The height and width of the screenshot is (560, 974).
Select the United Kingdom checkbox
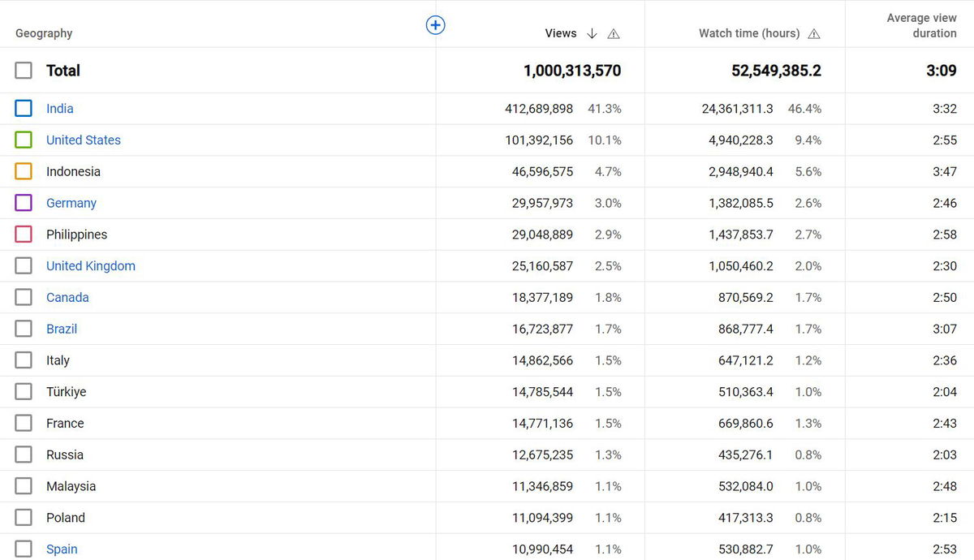point(24,266)
